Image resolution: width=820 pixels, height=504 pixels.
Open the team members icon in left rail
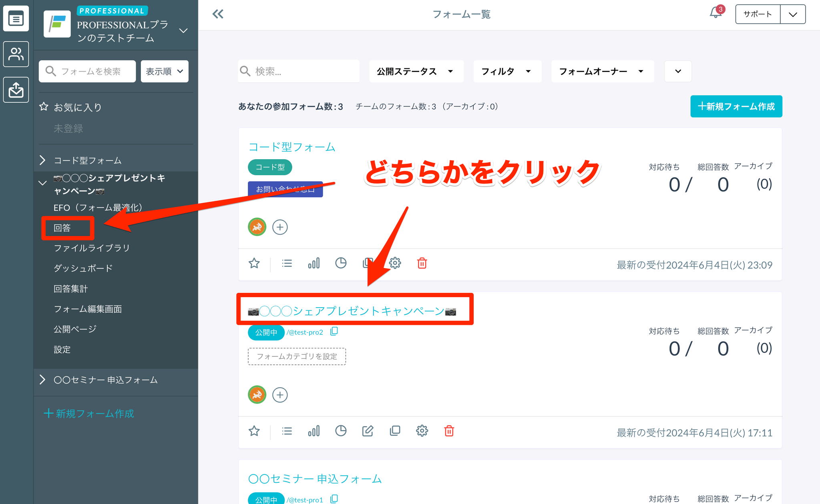pyautogui.click(x=16, y=54)
